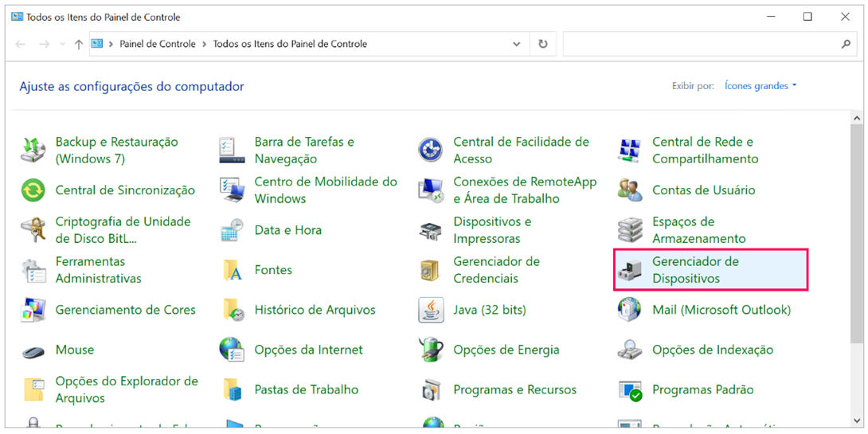Click Opções do Explorador de Arquivos icon
This screenshot has width=868, height=434.
tap(34, 389)
